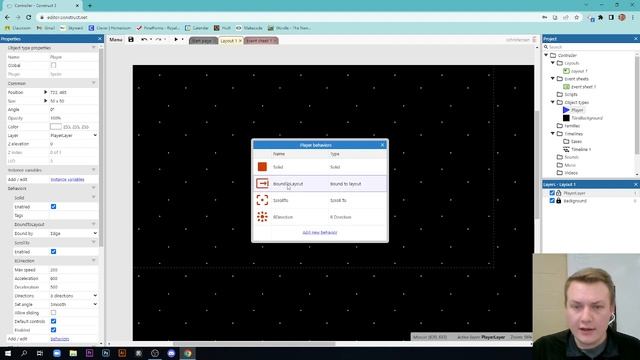Viewport: 640px width, 360px height.
Task: Click the Layout 1 icon in Project tree
Action: [566, 71]
